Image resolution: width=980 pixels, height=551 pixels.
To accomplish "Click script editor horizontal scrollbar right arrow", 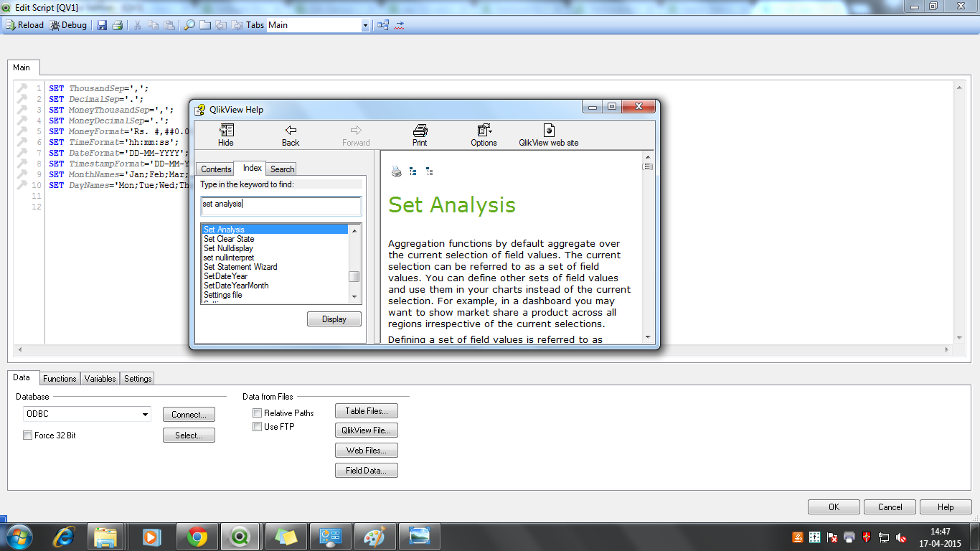I will 947,350.
